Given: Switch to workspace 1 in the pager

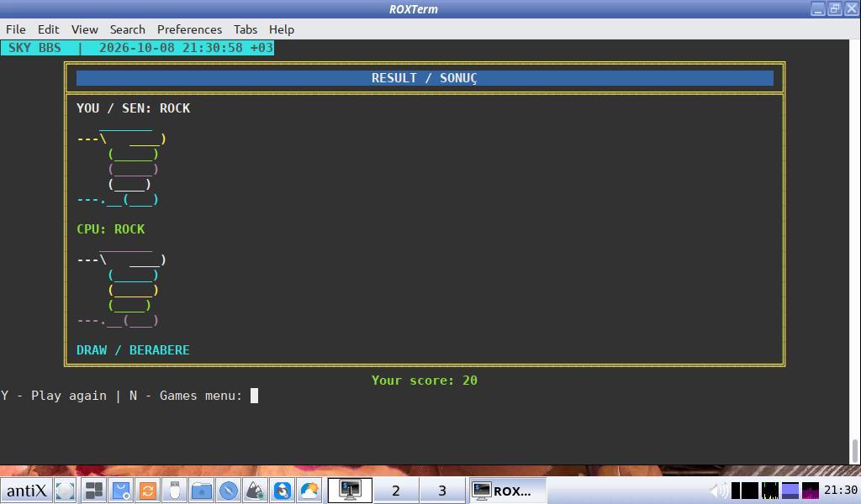Looking at the screenshot, I should pyautogui.click(x=350, y=491).
